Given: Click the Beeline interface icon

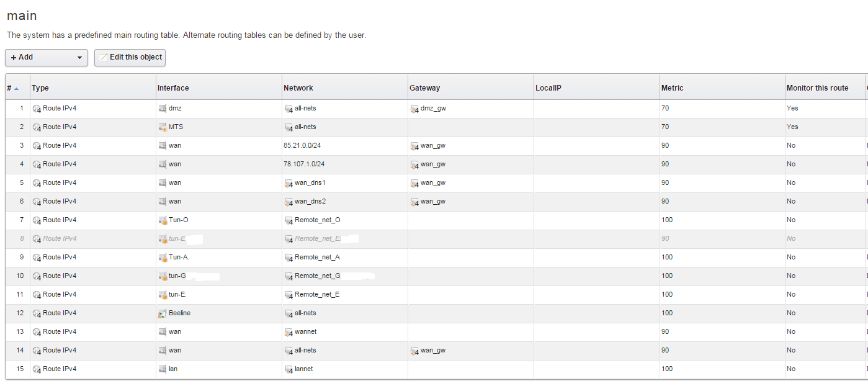Looking at the screenshot, I should point(163,313).
